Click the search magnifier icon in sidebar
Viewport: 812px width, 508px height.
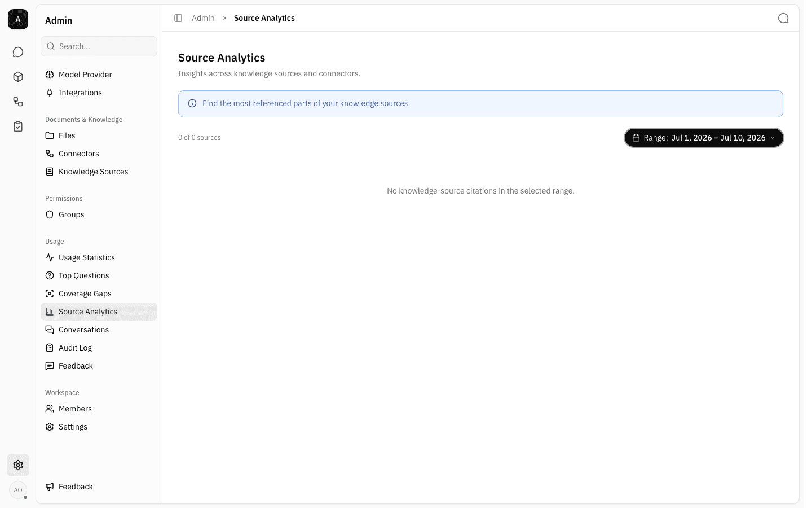click(x=51, y=46)
